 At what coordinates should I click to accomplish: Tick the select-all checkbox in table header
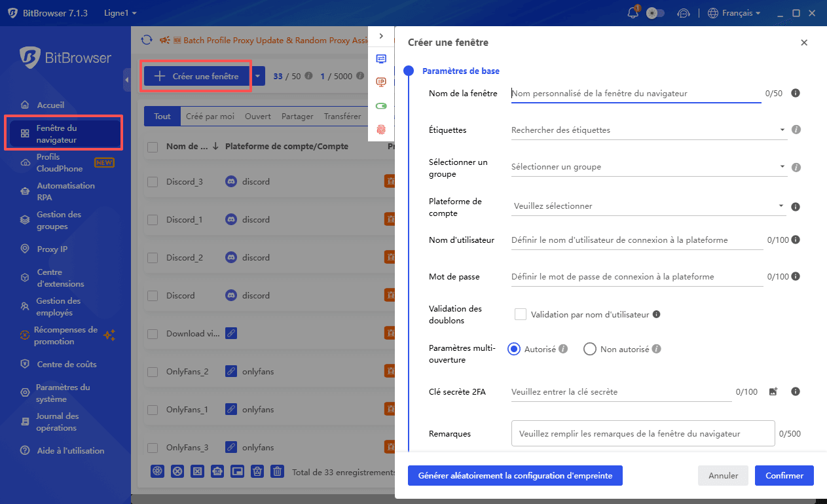coord(153,147)
